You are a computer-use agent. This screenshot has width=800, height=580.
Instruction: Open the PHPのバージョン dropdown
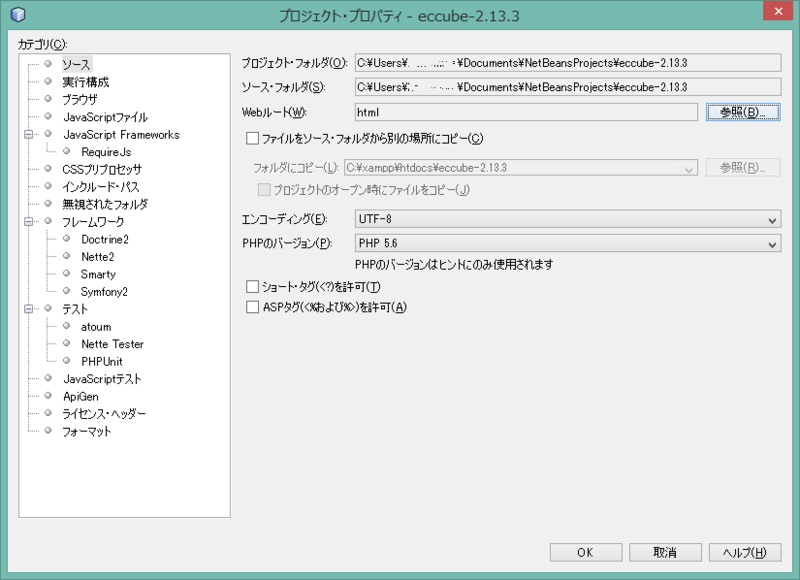[x=568, y=243]
